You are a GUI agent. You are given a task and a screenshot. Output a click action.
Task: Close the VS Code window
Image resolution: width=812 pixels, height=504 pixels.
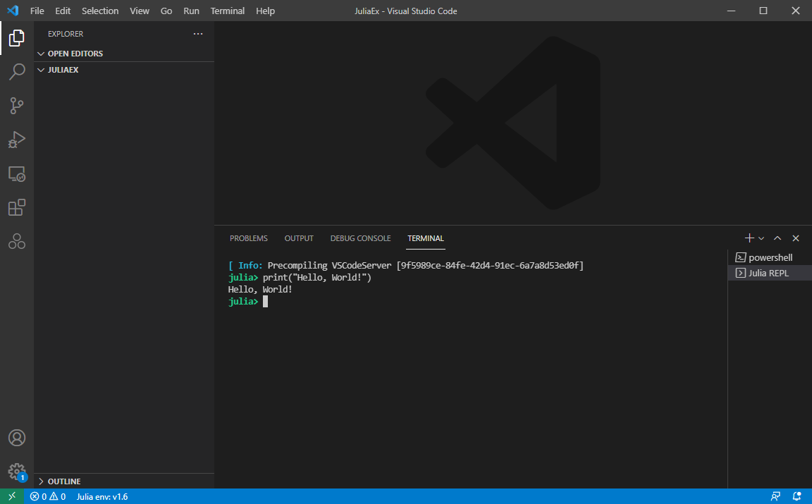796,11
